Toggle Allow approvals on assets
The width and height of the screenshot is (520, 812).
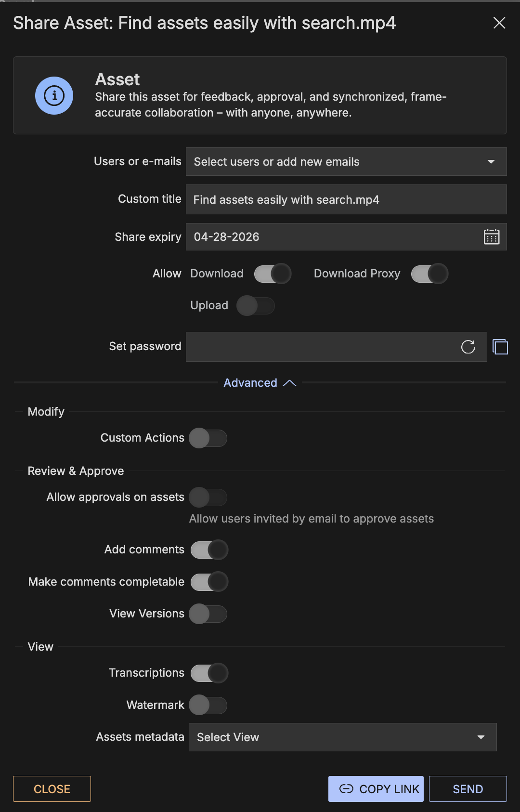point(208,498)
